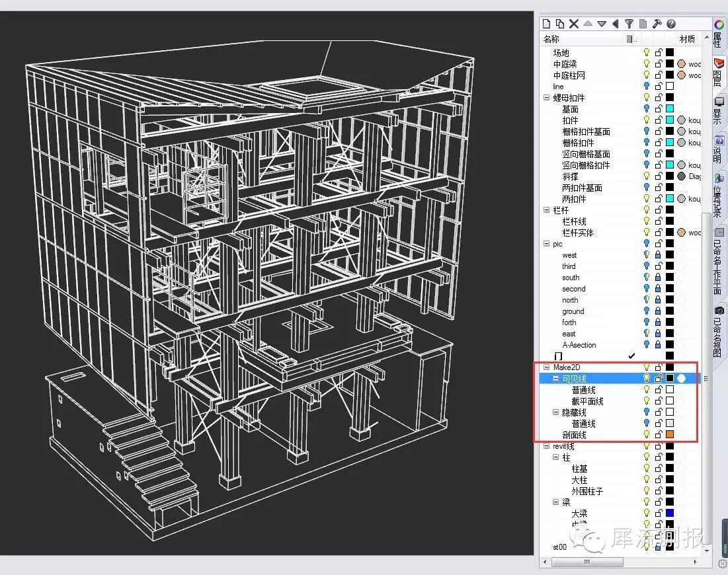Click the material circle on 可见线 row
This screenshot has height=575, width=728.
pyautogui.click(x=681, y=378)
